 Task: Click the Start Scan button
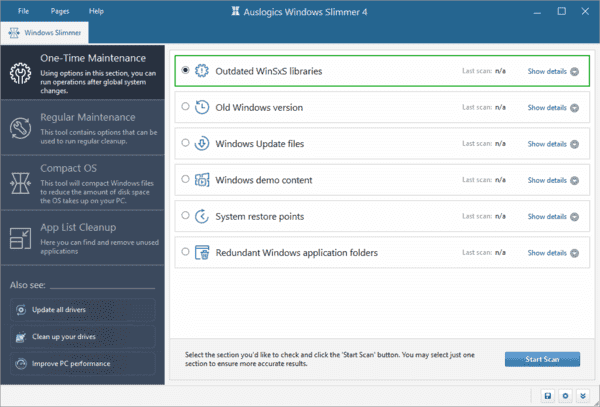(x=542, y=359)
